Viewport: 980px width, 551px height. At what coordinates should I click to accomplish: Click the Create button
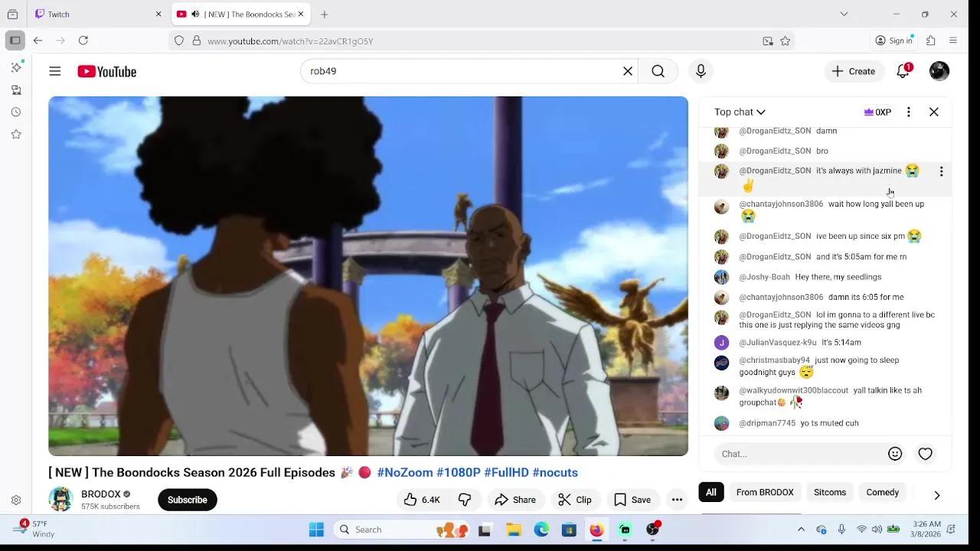[854, 71]
